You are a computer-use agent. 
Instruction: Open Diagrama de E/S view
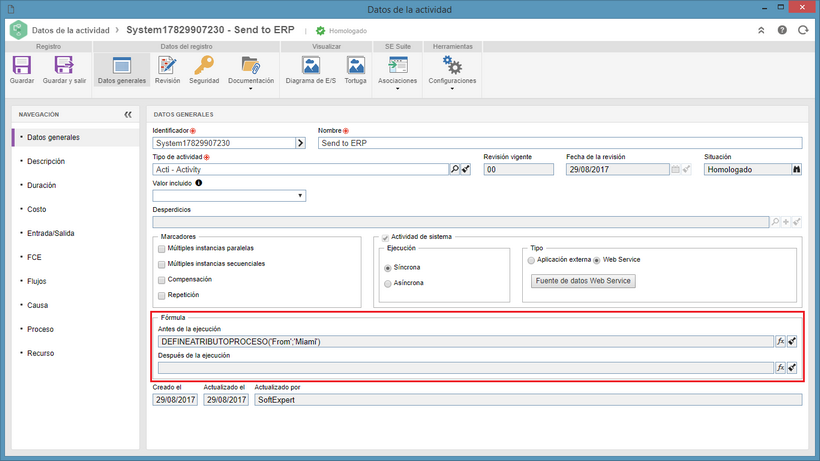click(x=311, y=66)
